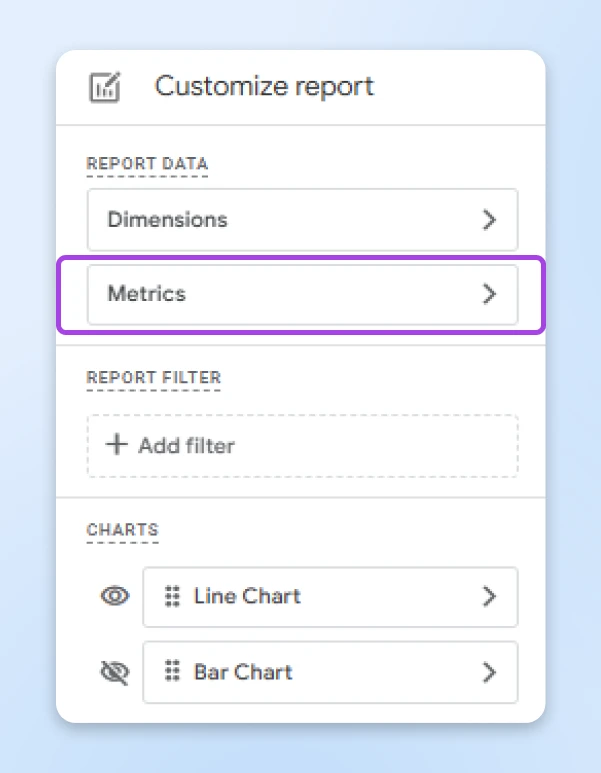This screenshot has width=601, height=773.
Task: Click the plus icon beside Add filter
Action: 118,445
